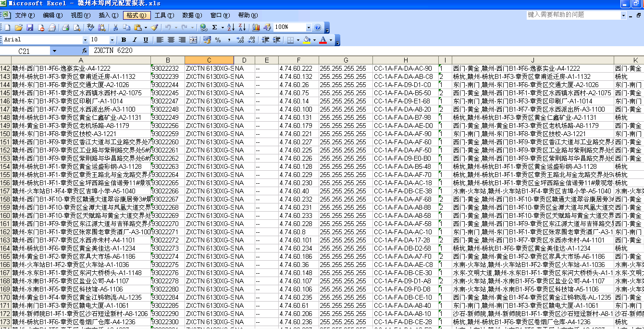Open the 格式(O) menu

click(136, 15)
